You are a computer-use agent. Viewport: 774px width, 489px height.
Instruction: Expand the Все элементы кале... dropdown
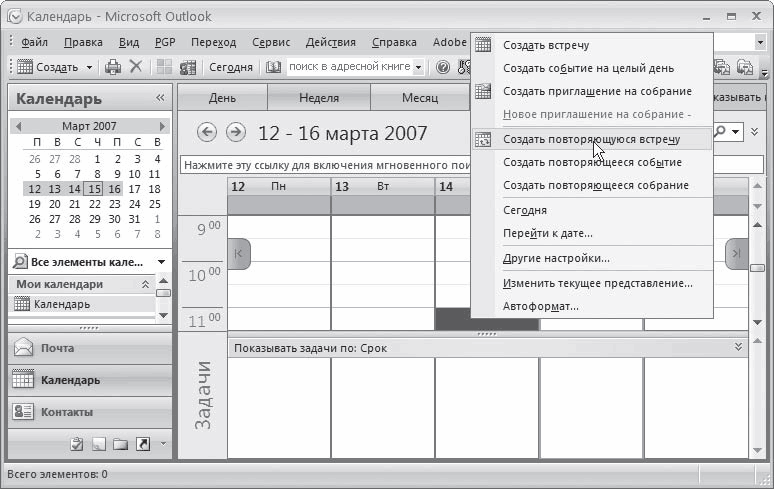click(x=161, y=262)
